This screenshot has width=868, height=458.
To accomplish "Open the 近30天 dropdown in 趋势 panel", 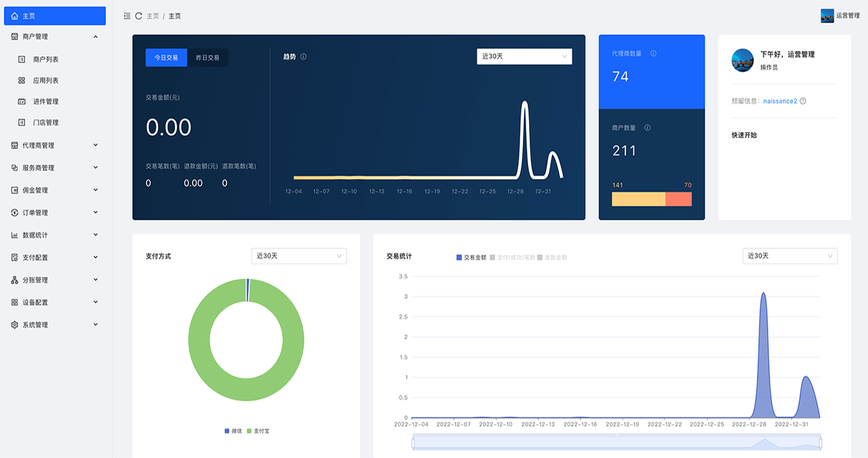I will (x=524, y=56).
